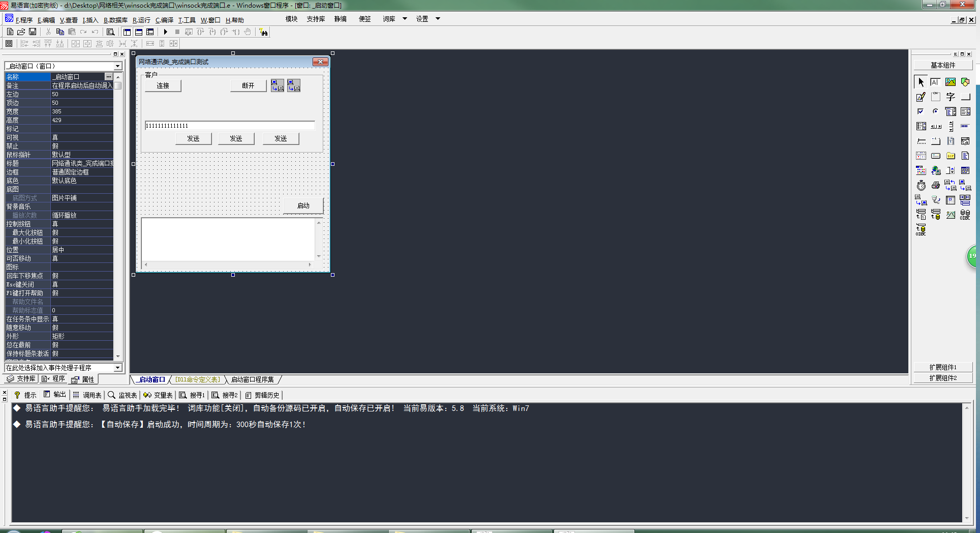Image resolution: width=980 pixels, height=533 pixels.
Task: Select the Checkbox component tool
Action: click(x=921, y=111)
